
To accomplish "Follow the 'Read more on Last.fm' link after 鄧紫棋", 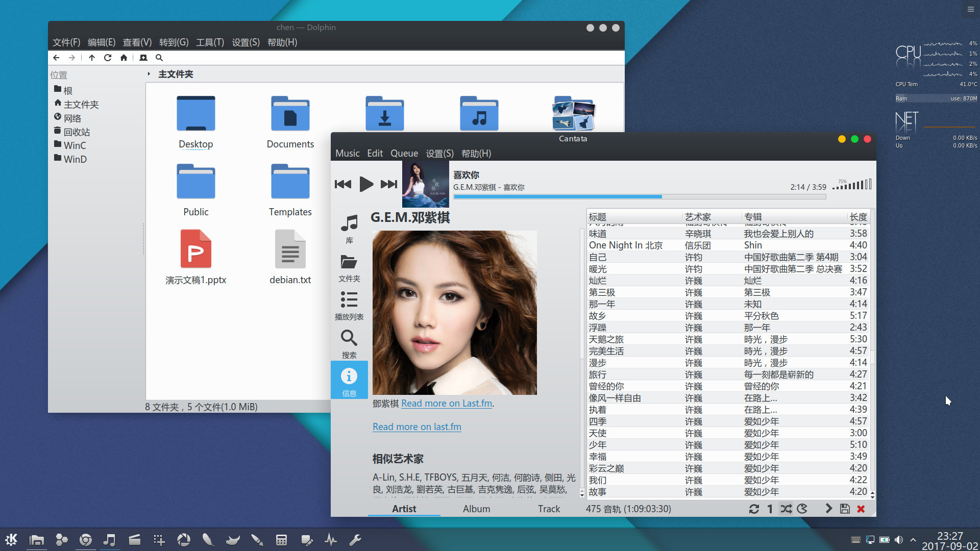I will (x=447, y=403).
